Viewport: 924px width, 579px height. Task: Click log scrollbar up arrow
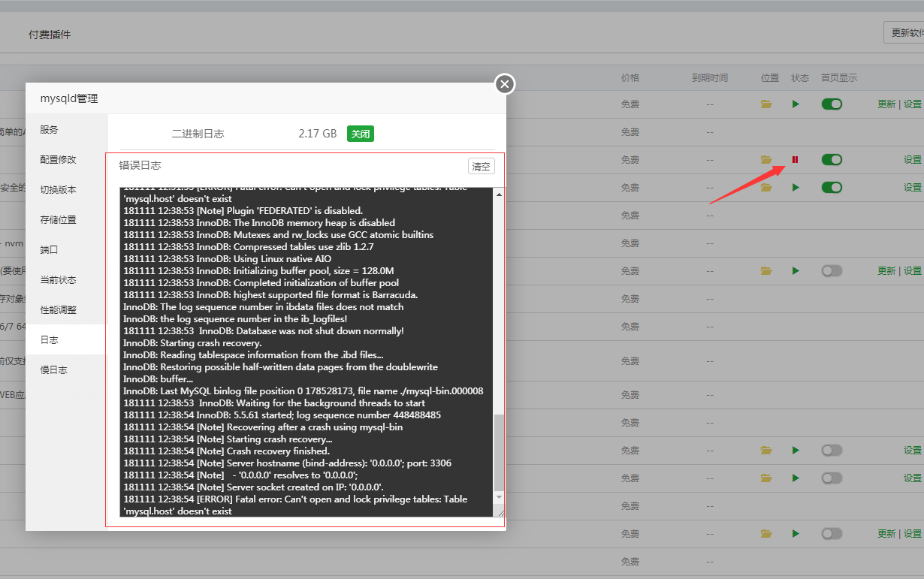tap(499, 195)
